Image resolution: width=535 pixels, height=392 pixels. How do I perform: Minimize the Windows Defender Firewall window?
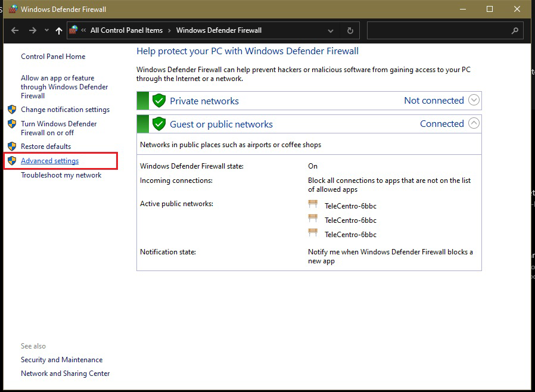463,9
